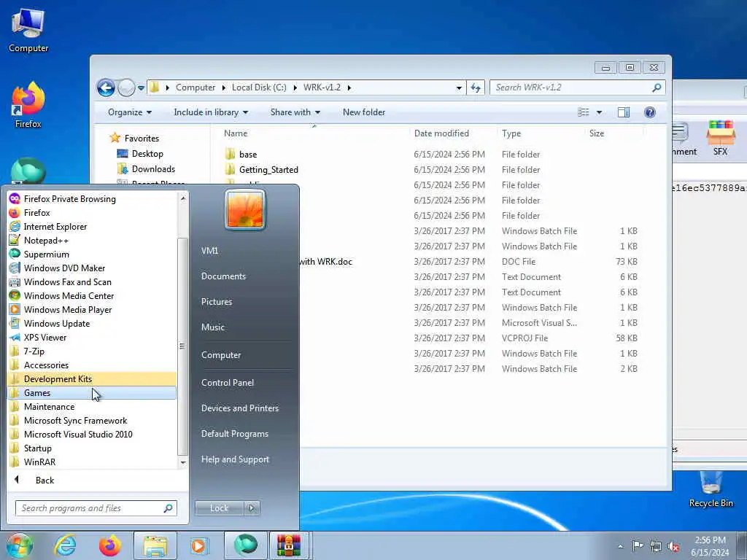
Task: Open the shutdown options arrow next to Lock
Action: point(252,508)
